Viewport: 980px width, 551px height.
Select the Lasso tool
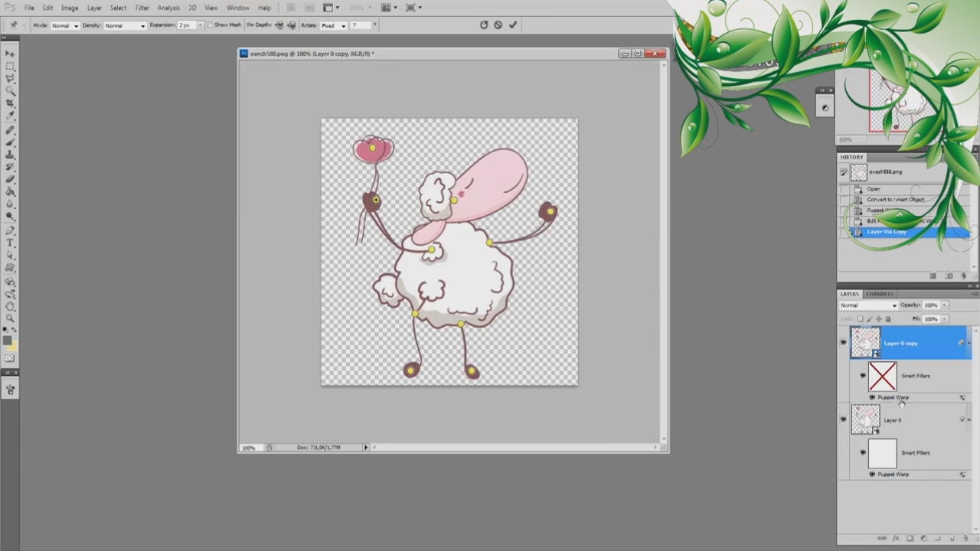coord(10,79)
